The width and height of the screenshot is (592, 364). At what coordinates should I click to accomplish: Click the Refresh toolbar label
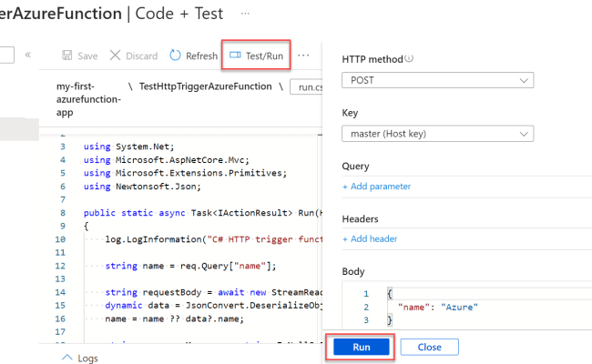point(201,56)
